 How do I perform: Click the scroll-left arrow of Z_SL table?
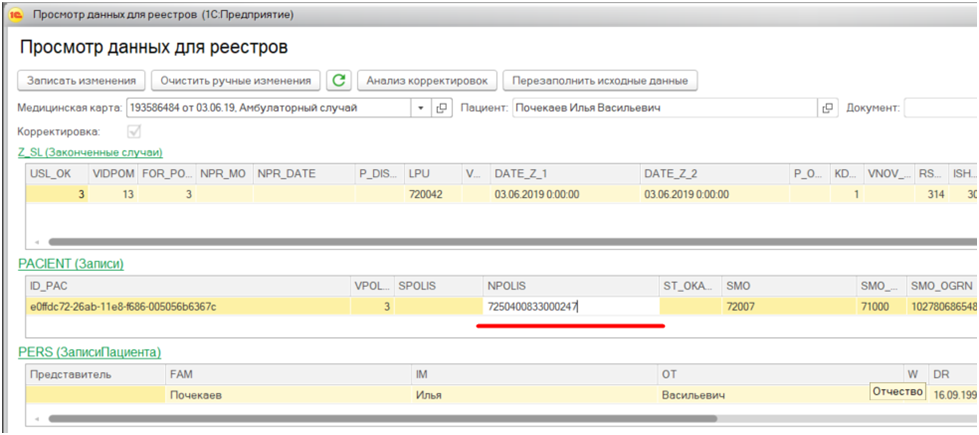pyautogui.click(x=36, y=242)
